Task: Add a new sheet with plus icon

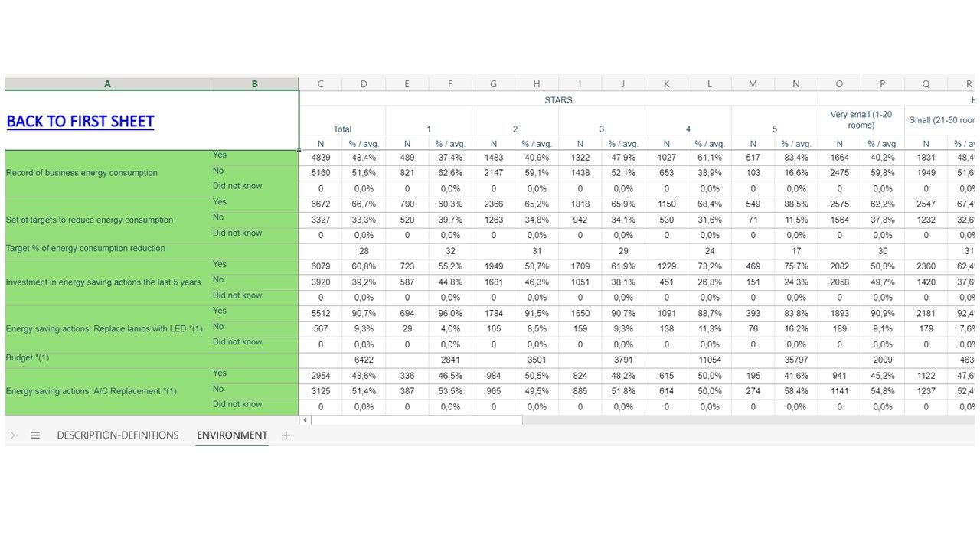Action: click(286, 435)
